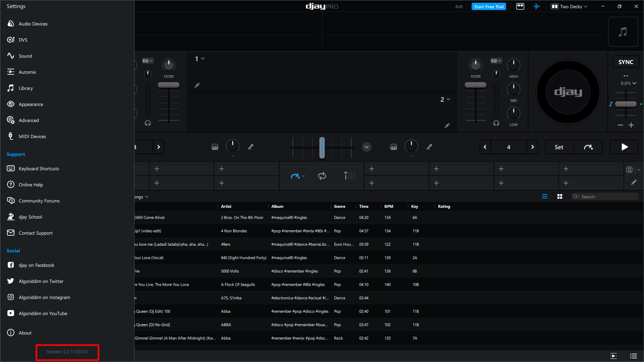Open Audio Devices settings
Screen dimensions: 644x362
pyautogui.click(x=33, y=24)
